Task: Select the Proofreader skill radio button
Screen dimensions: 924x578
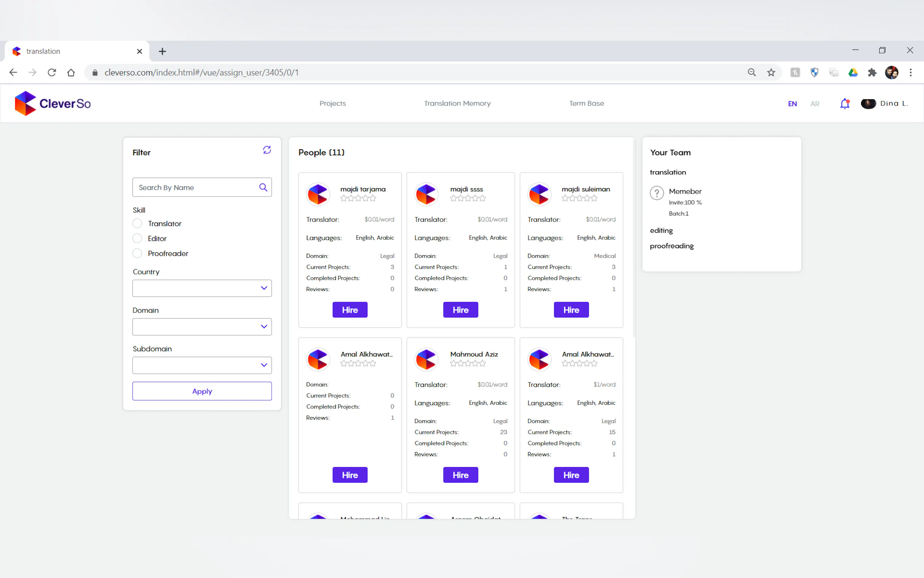Action: tap(137, 253)
